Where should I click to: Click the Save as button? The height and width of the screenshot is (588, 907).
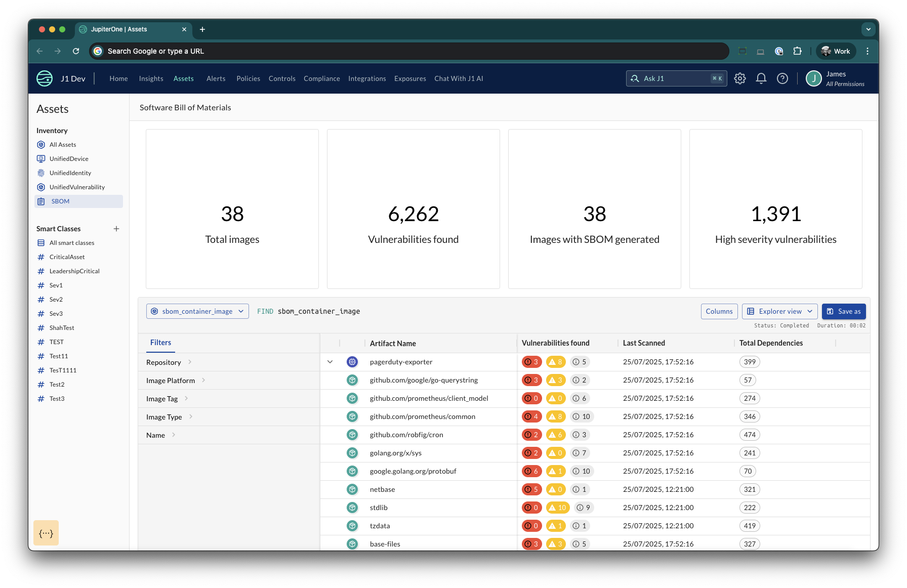pos(844,311)
